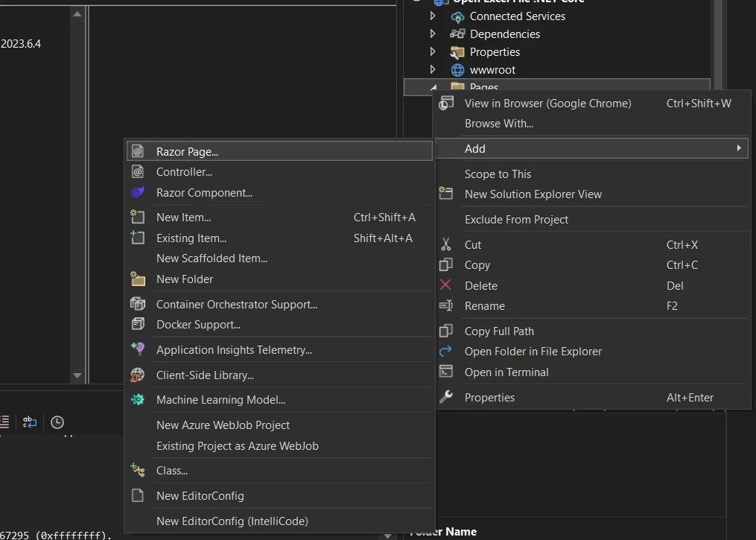Select Open in Terminal menu entry
This screenshot has height=540, width=756.
pyautogui.click(x=506, y=372)
